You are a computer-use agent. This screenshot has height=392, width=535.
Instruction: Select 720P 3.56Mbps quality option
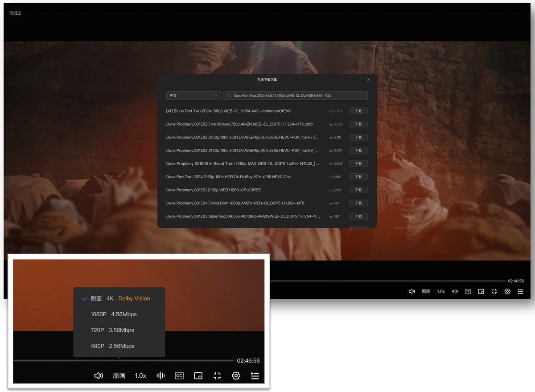[x=119, y=330]
